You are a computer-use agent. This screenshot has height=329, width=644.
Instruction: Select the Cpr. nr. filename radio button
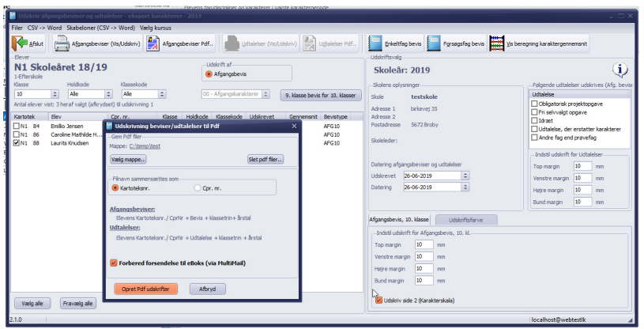(198, 188)
